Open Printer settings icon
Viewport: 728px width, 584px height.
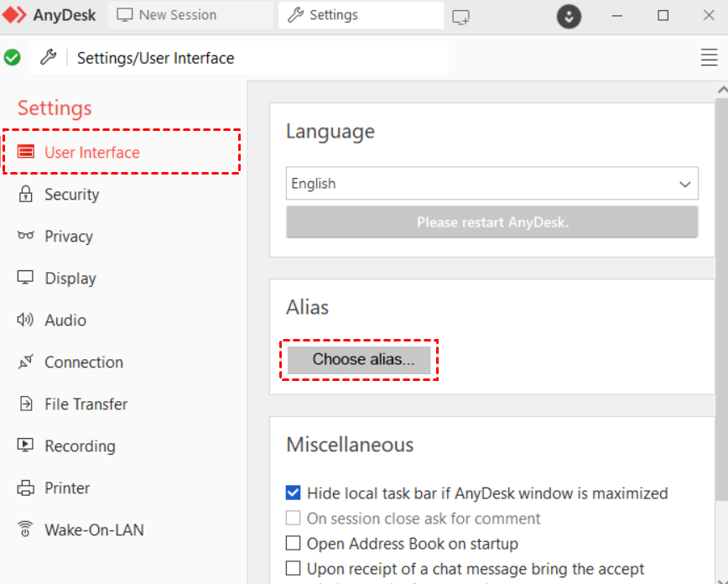tap(26, 488)
